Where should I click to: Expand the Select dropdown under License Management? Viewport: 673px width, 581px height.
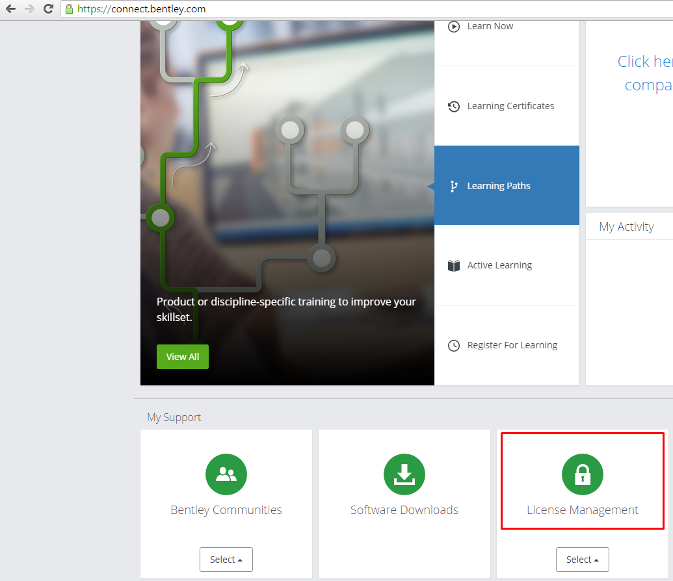coord(582,560)
